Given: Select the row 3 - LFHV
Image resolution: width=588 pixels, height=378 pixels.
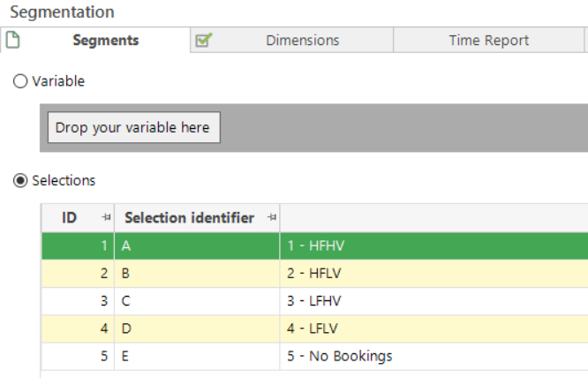Looking at the screenshot, I should click(314, 301).
